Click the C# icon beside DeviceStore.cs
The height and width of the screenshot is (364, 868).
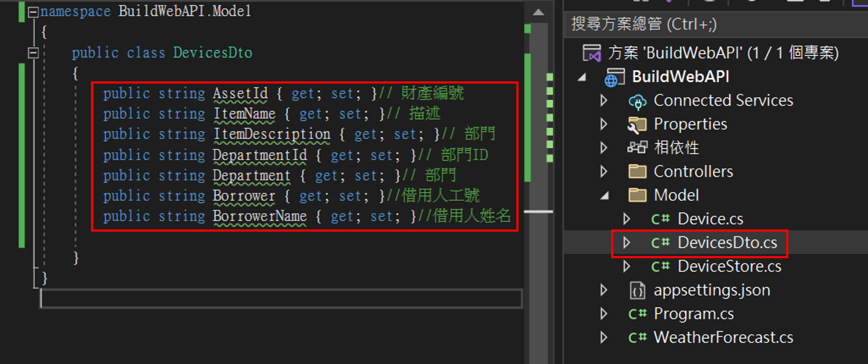(x=660, y=267)
